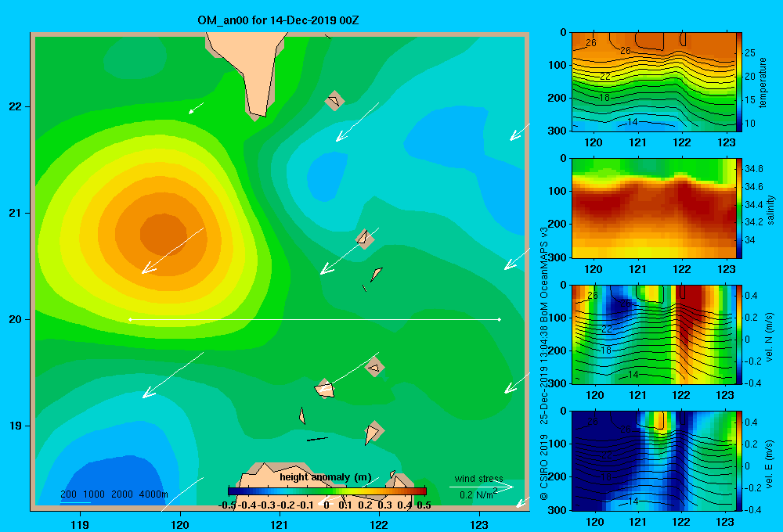Screen dimensions: 783x532
Task: Click latitude tick label 20 on main map
Action: coord(16,319)
